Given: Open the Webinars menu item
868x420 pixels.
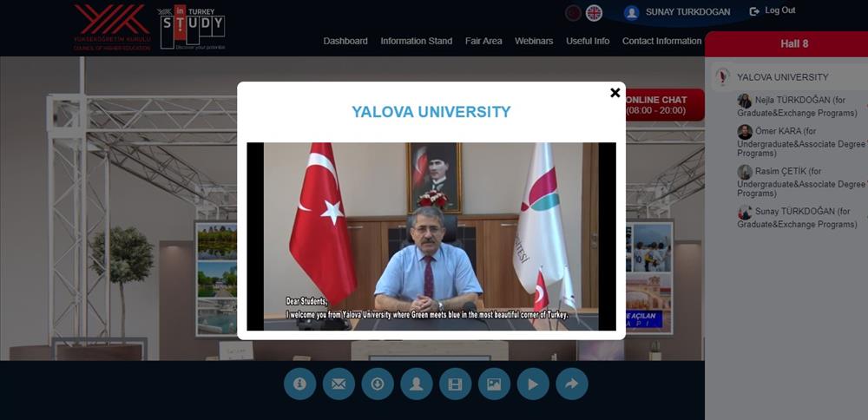Looking at the screenshot, I should pos(534,41).
